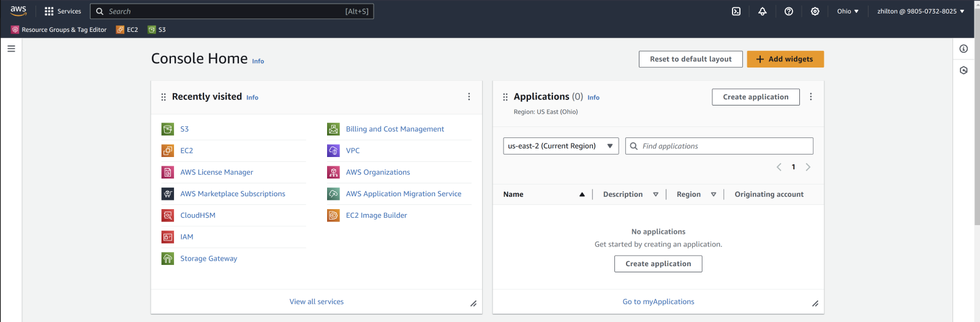Go to next applications page arrow
Image resolution: width=980 pixels, height=322 pixels.
[808, 167]
